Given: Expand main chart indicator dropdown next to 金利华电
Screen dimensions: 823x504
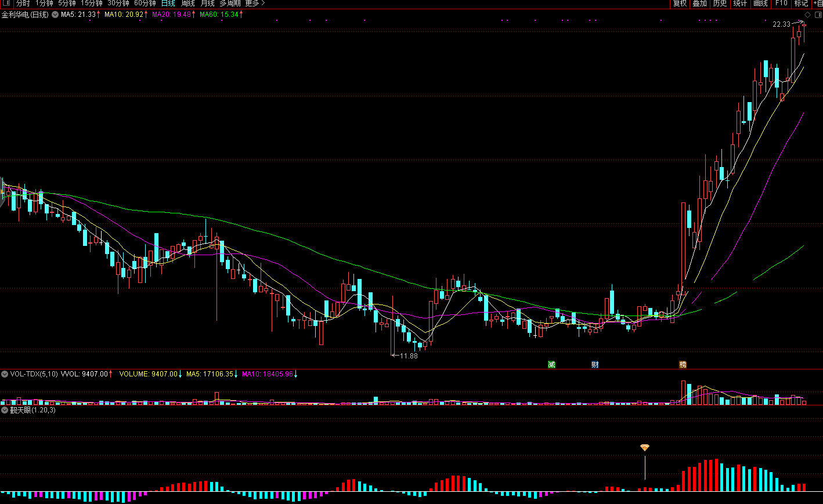Looking at the screenshot, I should tap(55, 14).
